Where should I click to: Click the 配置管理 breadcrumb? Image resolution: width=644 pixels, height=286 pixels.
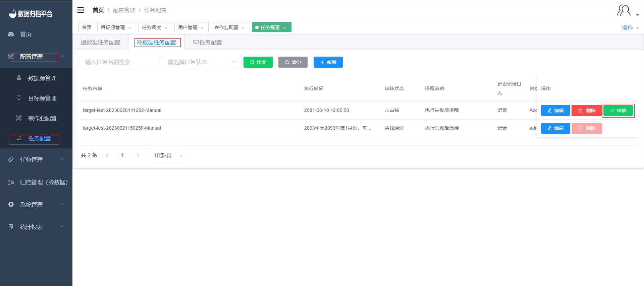pos(124,10)
